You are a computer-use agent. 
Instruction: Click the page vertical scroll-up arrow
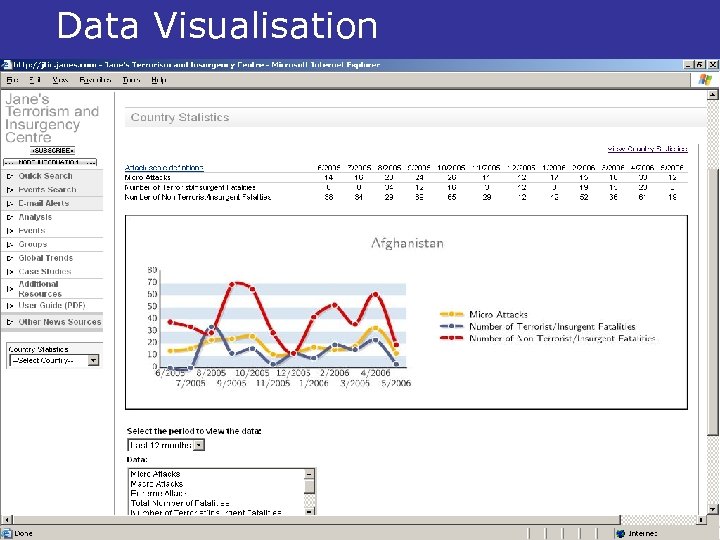click(x=712, y=95)
